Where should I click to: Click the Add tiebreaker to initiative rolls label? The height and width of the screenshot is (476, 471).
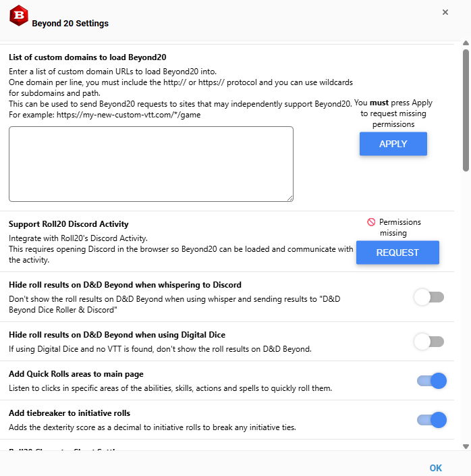click(x=70, y=413)
